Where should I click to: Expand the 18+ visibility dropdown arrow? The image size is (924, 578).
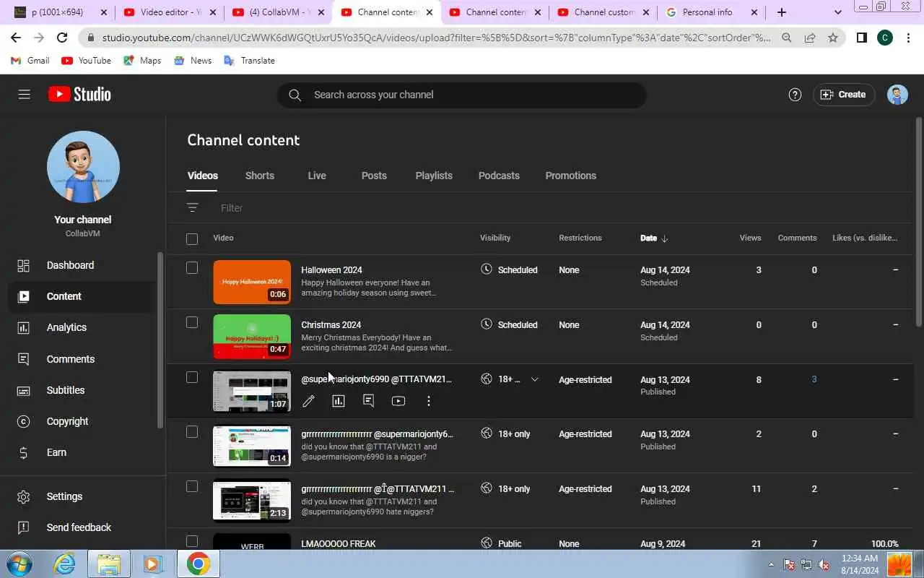[x=534, y=379]
